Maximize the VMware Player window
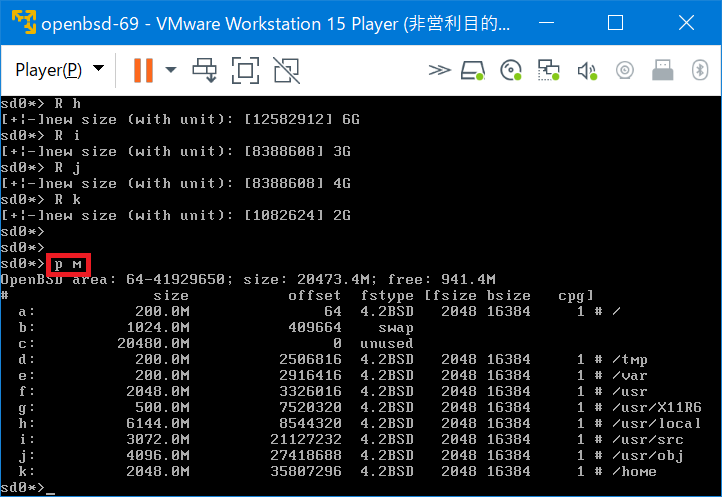The image size is (722, 497). point(616,22)
